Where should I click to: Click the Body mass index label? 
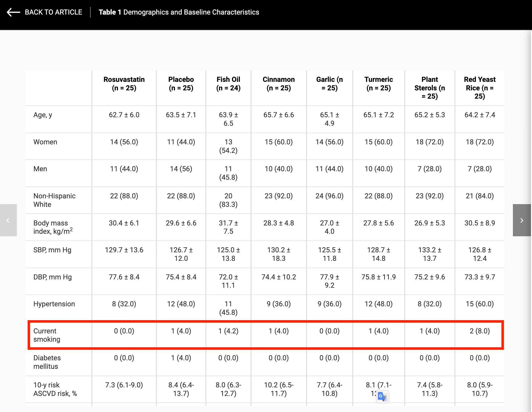53,227
